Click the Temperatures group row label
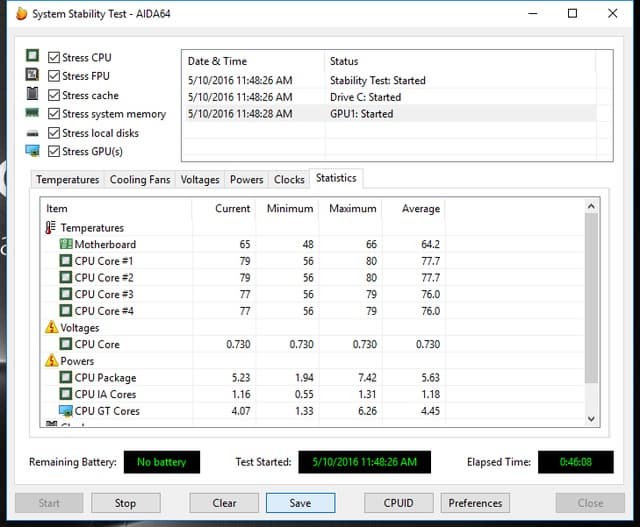 tap(92, 228)
